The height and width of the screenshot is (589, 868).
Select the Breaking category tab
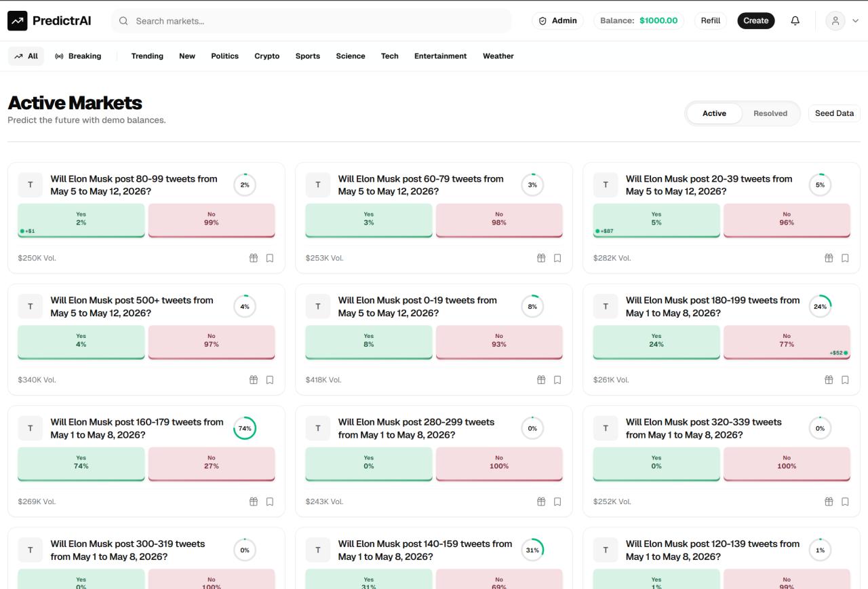click(x=78, y=56)
